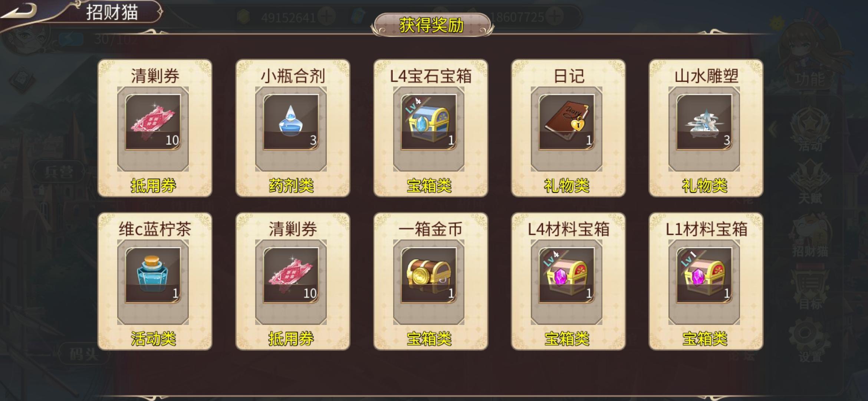Open the 活动 events sidebar item
Screen dimensions: 868x401
click(810, 131)
